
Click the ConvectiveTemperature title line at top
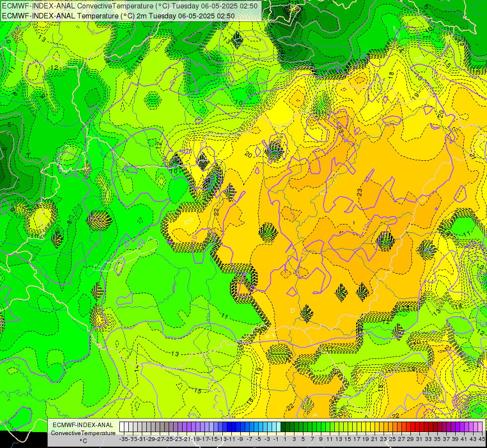pyautogui.click(x=130, y=6)
